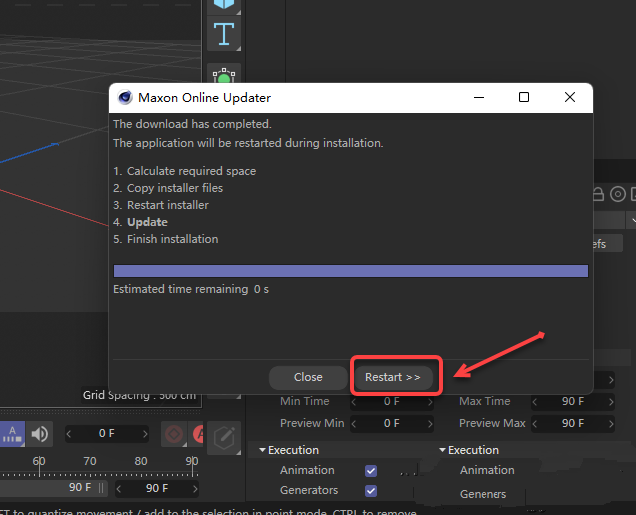Increase Max Time using its right arrow
Screen dimensions: 636x515
pos(610,402)
